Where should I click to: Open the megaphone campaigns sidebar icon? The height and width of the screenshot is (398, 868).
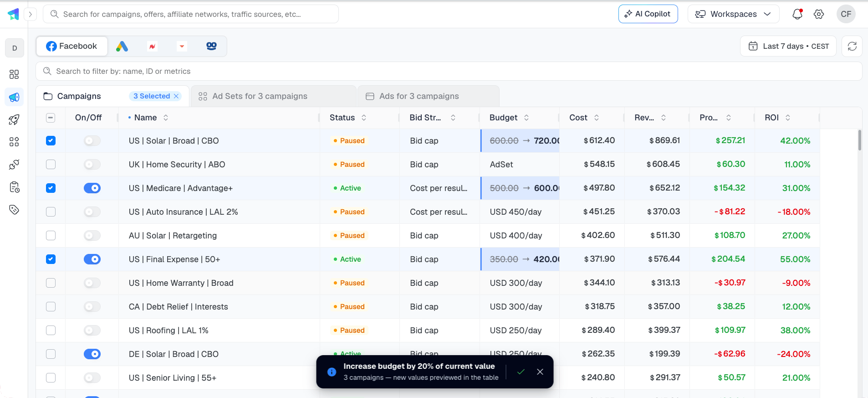coord(14,97)
